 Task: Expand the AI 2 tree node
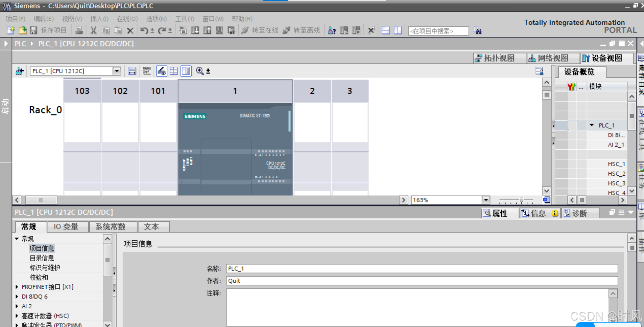point(17,306)
